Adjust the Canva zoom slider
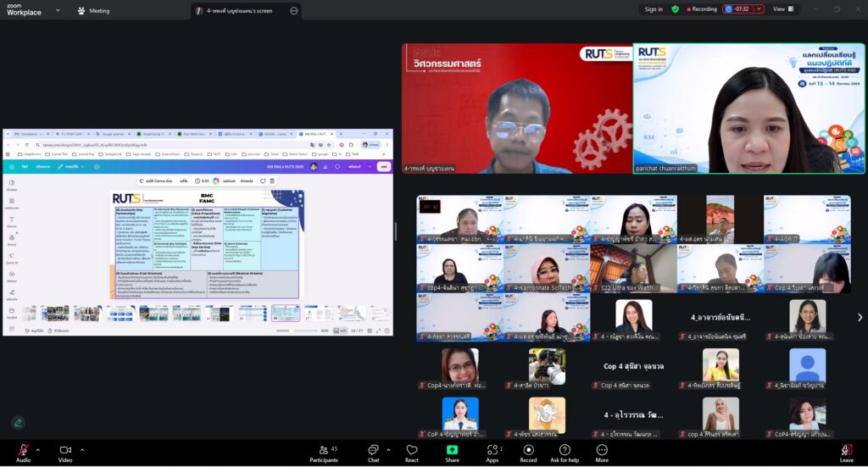 pyautogui.click(x=296, y=331)
